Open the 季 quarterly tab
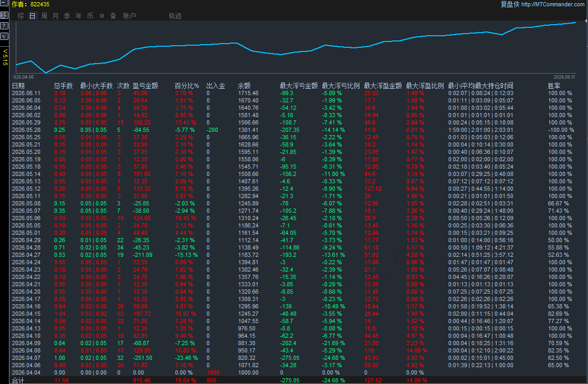The image size is (588, 384). [67, 16]
